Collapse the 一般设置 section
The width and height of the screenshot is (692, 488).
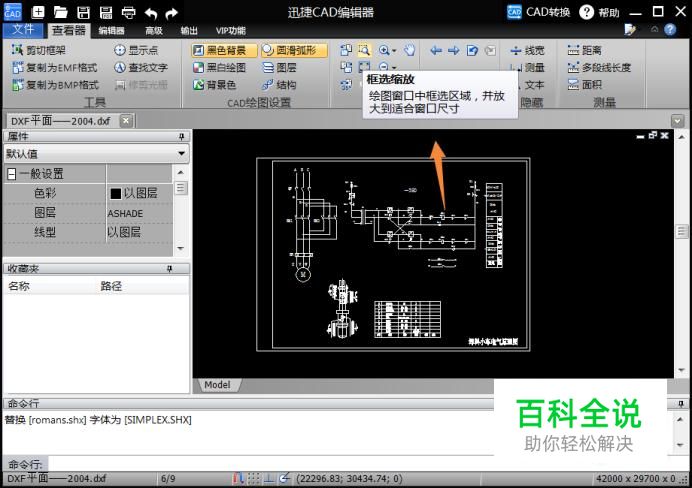click(12, 174)
